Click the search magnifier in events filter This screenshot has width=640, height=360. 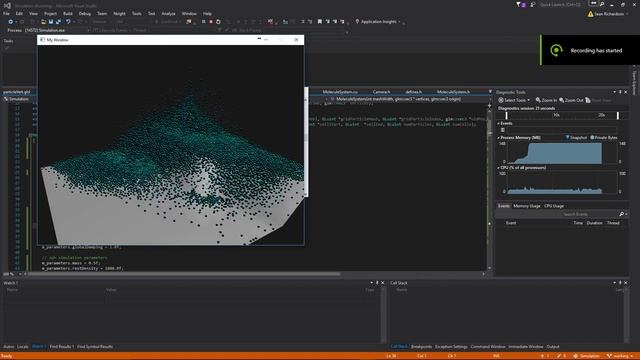point(621,214)
